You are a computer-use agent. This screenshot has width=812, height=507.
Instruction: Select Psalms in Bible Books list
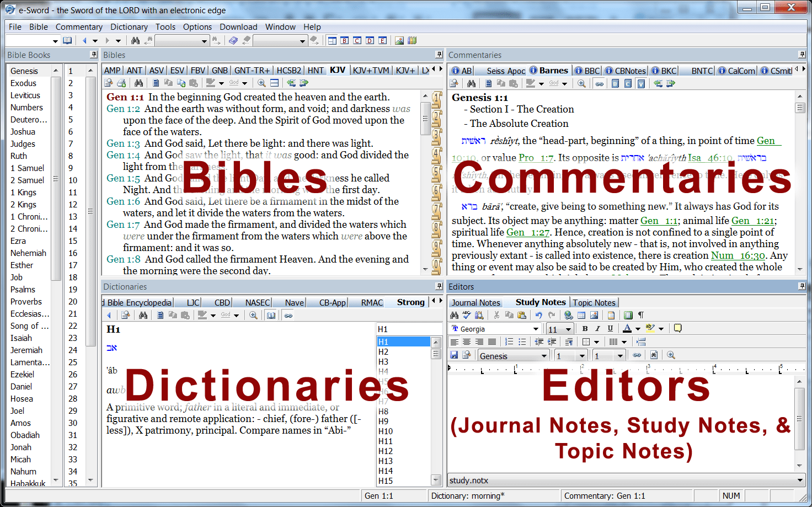point(23,289)
